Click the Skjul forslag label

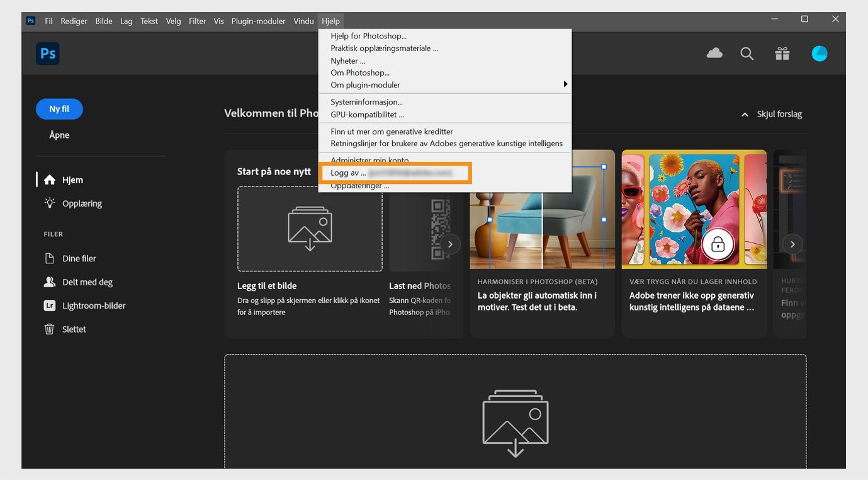pyautogui.click(x=779, y=115)
